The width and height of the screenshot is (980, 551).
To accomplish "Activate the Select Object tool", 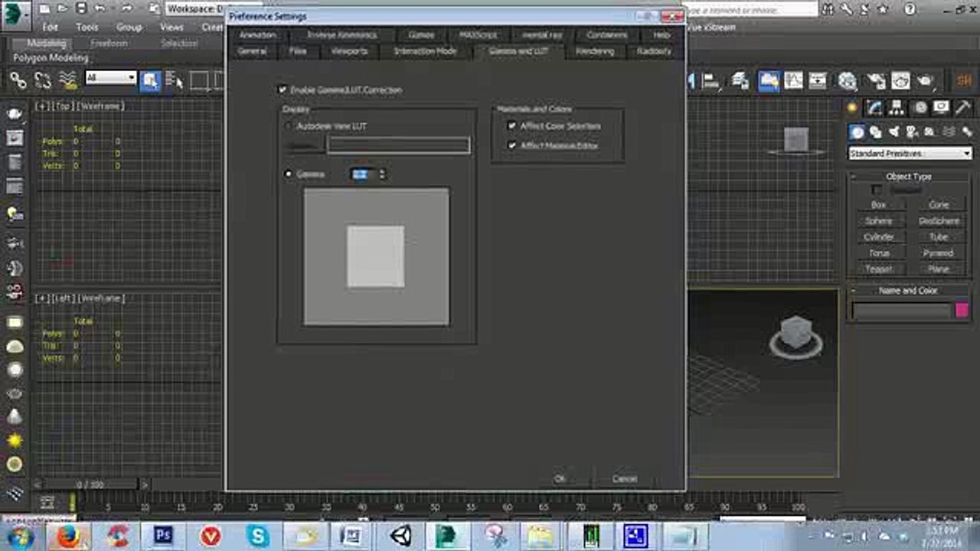I will pos(150,80).
